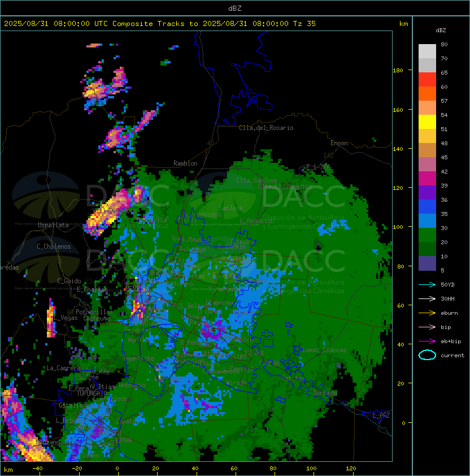Click the magenta eb+bip arrow legend icon

[427, 341]
